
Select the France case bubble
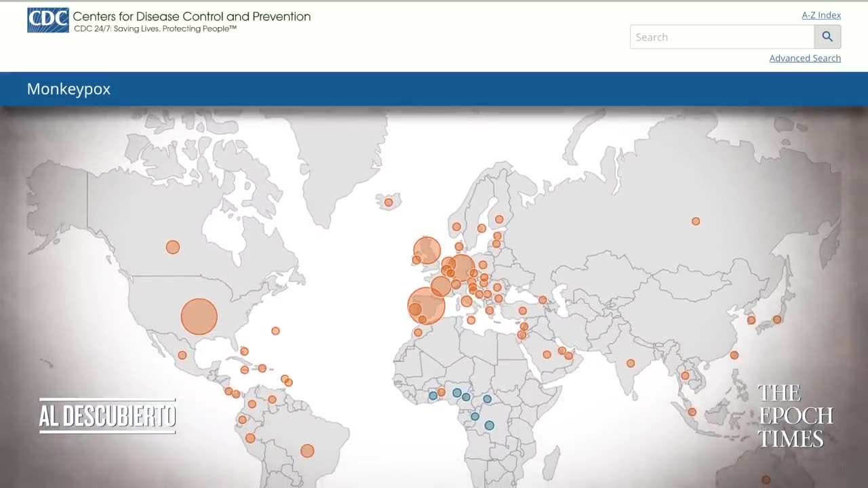[x=441, y=286]
